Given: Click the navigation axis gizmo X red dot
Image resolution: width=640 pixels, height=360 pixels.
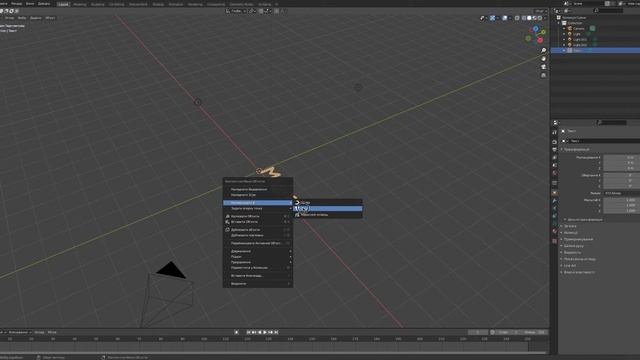Looking at the screenshot, I should [x=540, y=40].
